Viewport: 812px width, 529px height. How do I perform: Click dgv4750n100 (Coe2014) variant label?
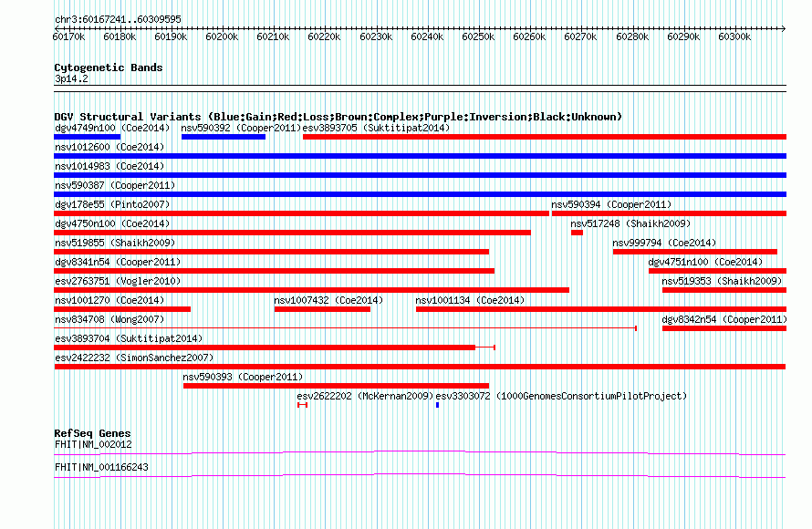(x=112, y=223)
